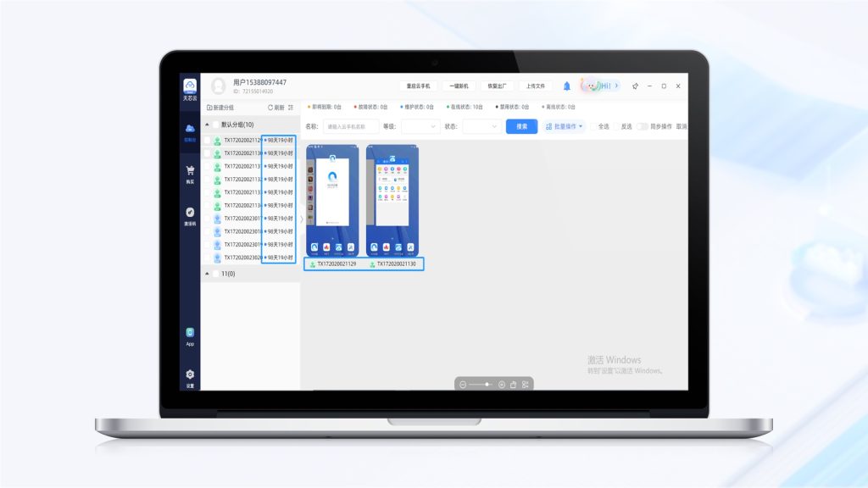Screen dimensions: 868x488
Task: Click the notification bell icon
Action: (567, 86)
